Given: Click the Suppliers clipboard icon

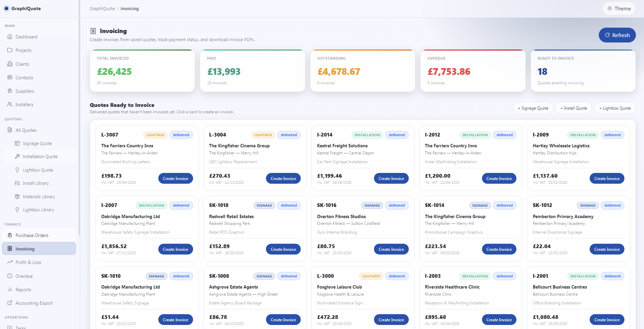Looking at the screenshot, I should (10, 91).
